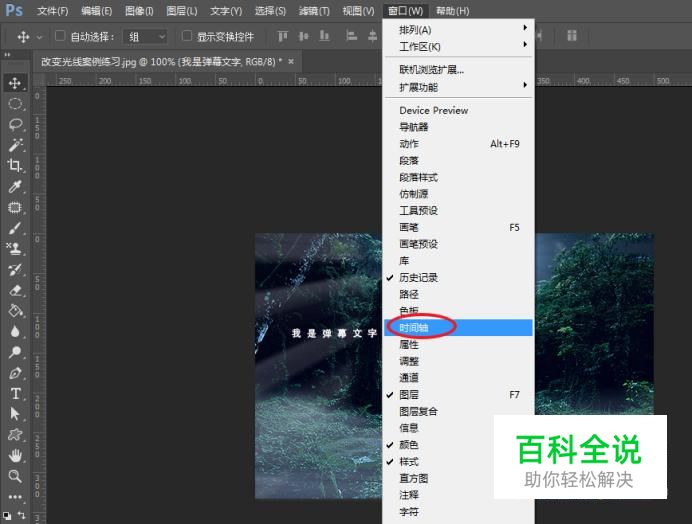
Task: Open the 组 auto-select dropdown
Action: [145, 37]
